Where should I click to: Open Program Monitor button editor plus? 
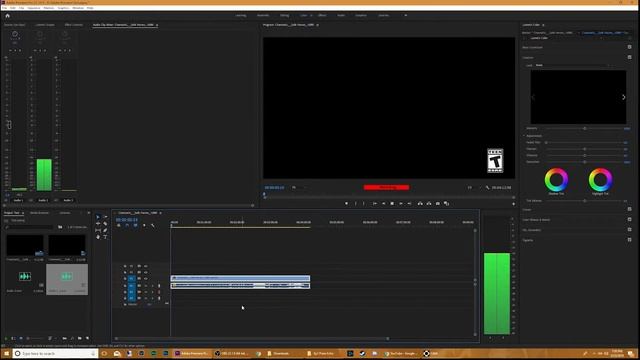[513, 204]
